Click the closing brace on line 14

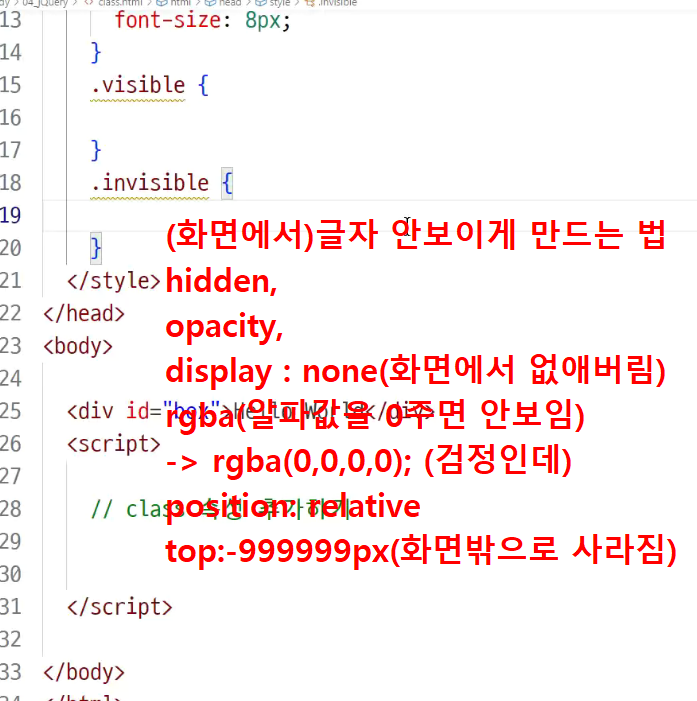pos(96,53)
